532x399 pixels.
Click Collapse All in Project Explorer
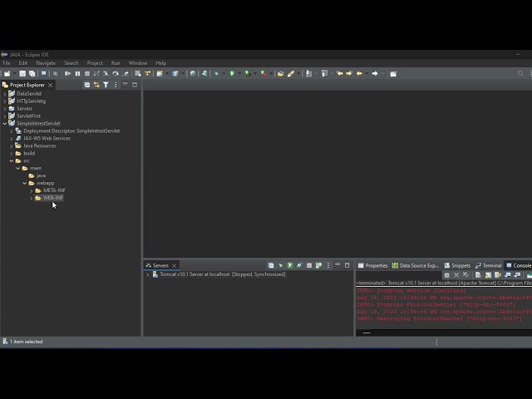pos(87,85)
